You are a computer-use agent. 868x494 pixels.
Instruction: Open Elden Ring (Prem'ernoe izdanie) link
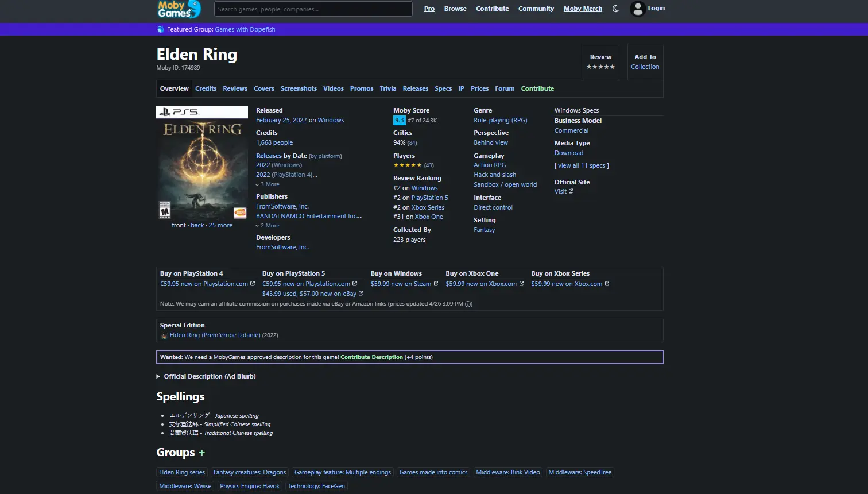pyautogui.click(x=215, y=335)
